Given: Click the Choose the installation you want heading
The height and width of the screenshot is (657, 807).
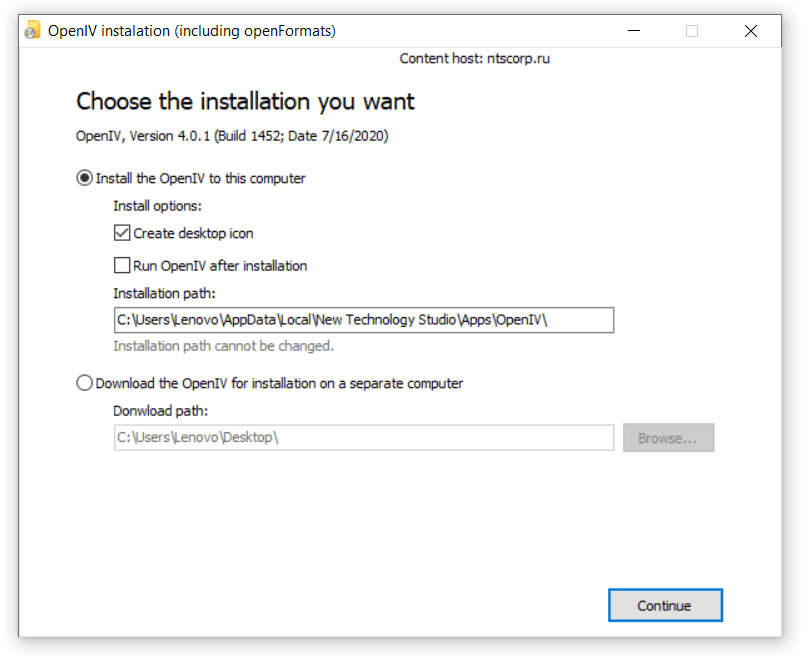Looking at the screenshot, I should coord(245,101).
